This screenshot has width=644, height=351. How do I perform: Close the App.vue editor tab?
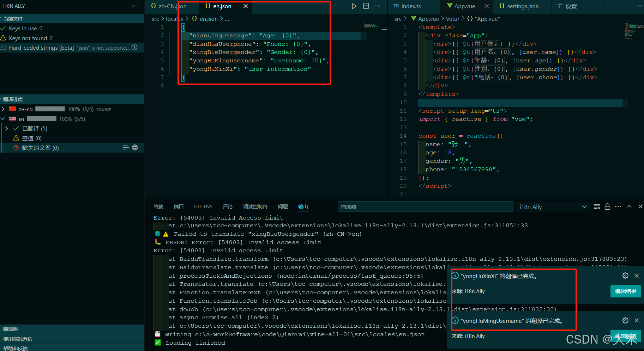click(487, 6)
